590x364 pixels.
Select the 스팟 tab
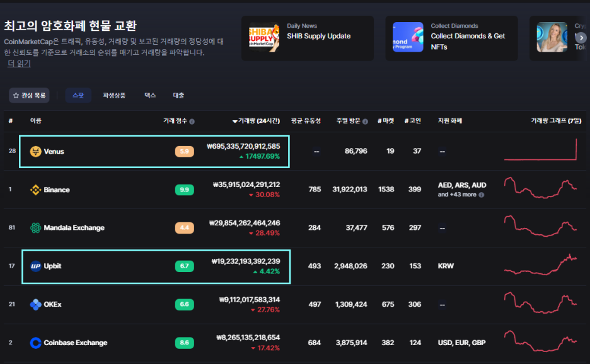(x=78, y=96)
